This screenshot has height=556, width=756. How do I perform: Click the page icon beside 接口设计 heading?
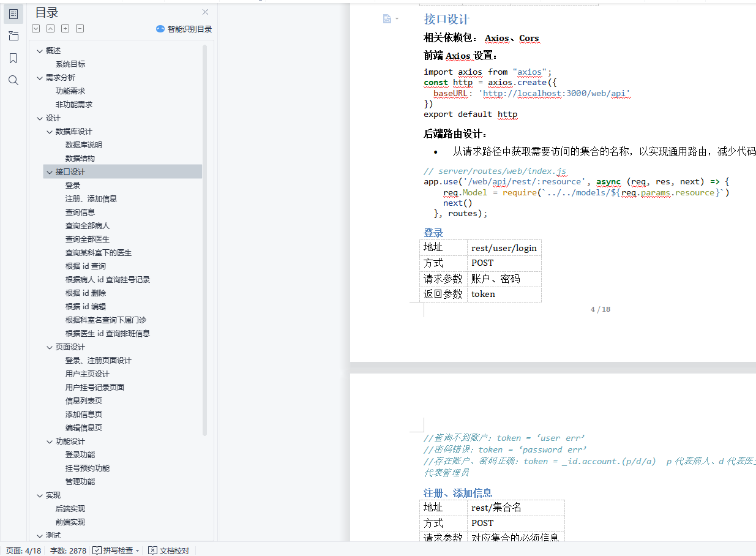tap(387, 19)
